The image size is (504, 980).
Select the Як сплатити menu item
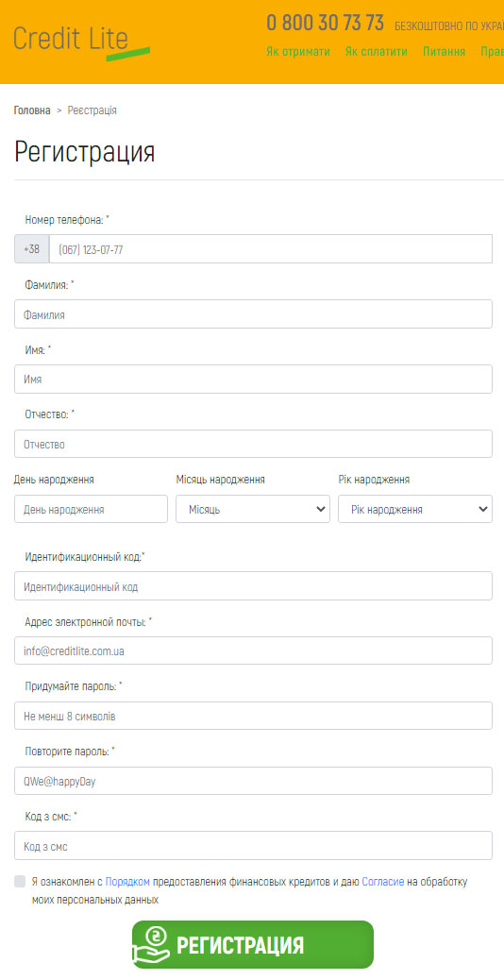coord(376,52)
